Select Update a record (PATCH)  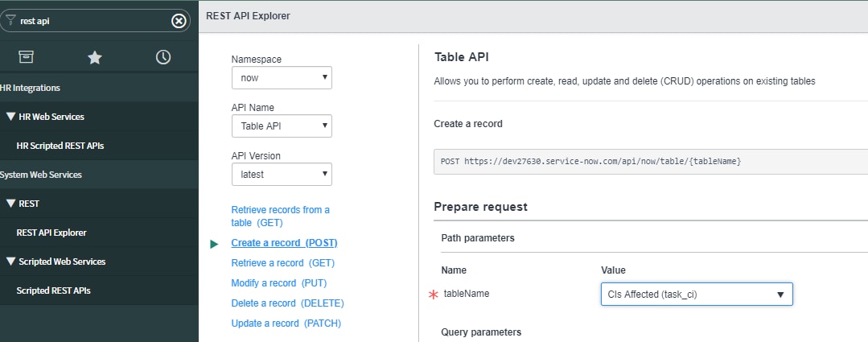[286, 323]
